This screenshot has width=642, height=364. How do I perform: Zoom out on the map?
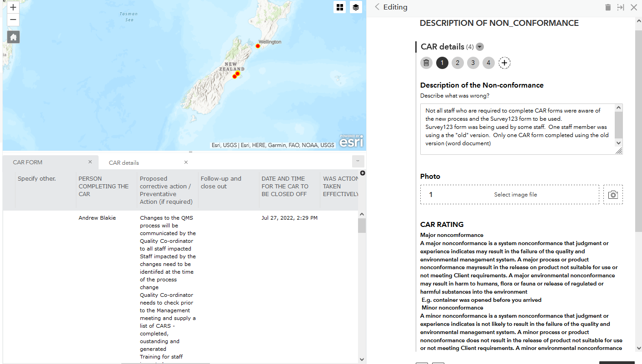click(x=13, y=20)
